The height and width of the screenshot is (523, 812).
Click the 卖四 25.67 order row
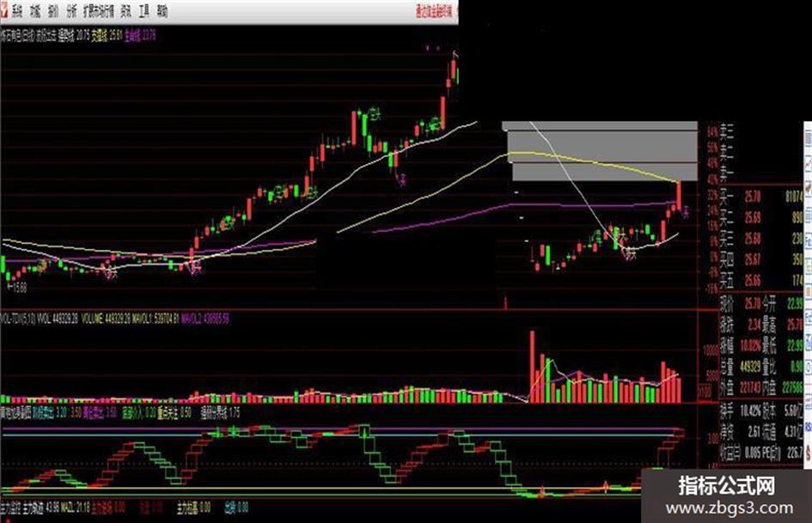[761, 259]
